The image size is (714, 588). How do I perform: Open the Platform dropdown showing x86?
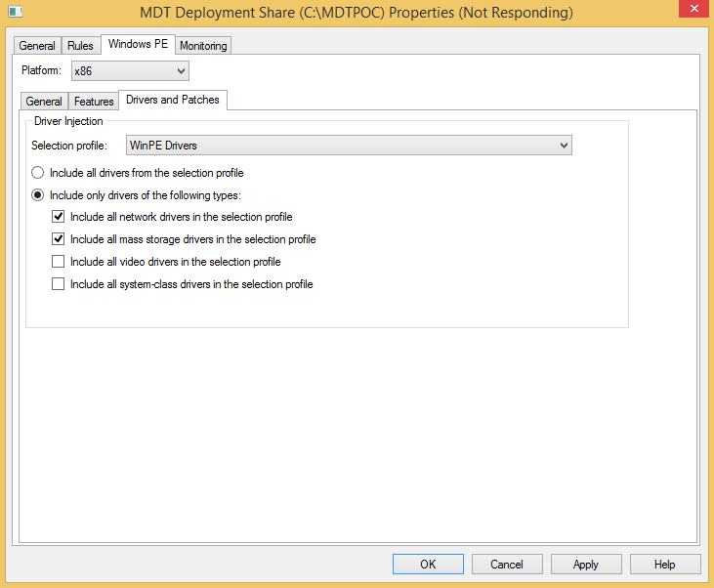(130, 71)
